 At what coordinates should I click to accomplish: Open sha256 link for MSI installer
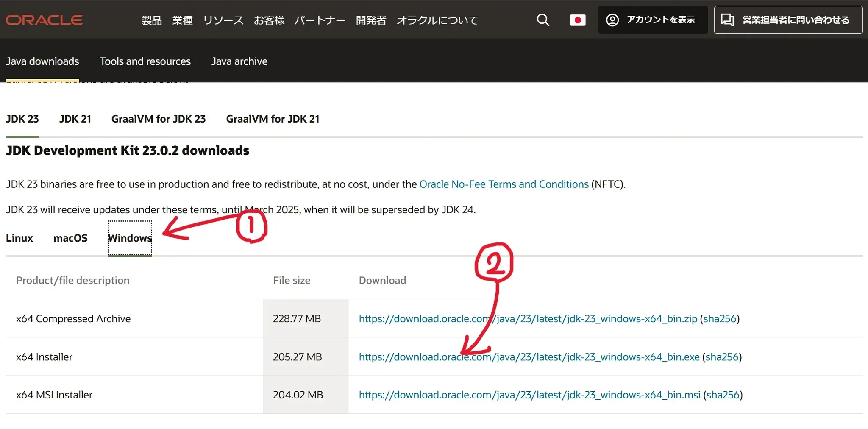tap(723, 395)
